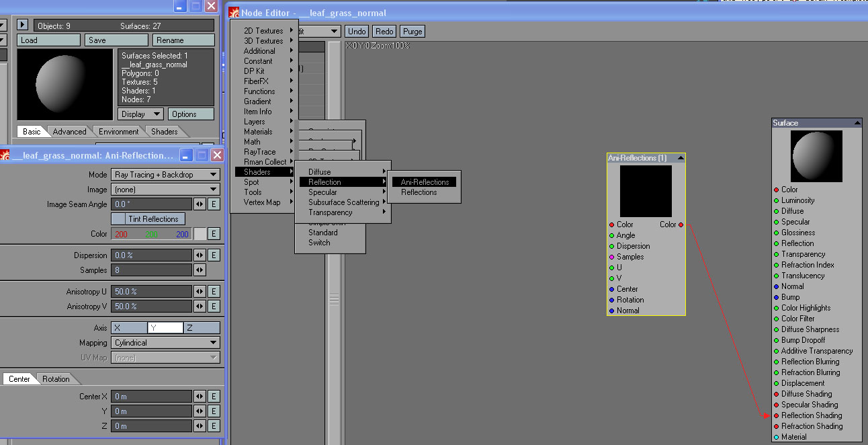868x445 pixels.
Task: Choose Ani-Reflections from the Reflection submenu
Action: [x=425, y=182]
